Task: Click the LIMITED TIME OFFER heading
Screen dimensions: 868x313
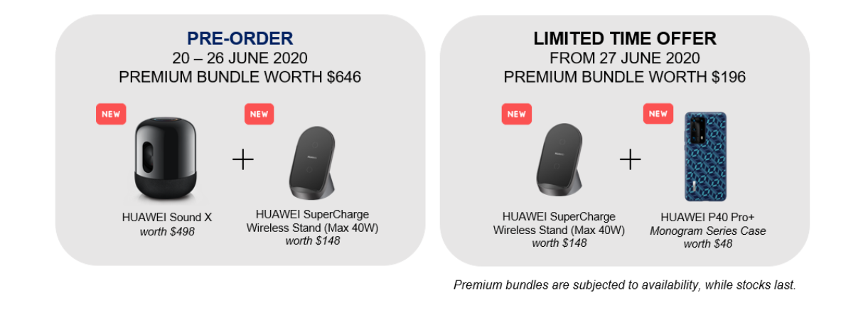Action: click(625, 38)
